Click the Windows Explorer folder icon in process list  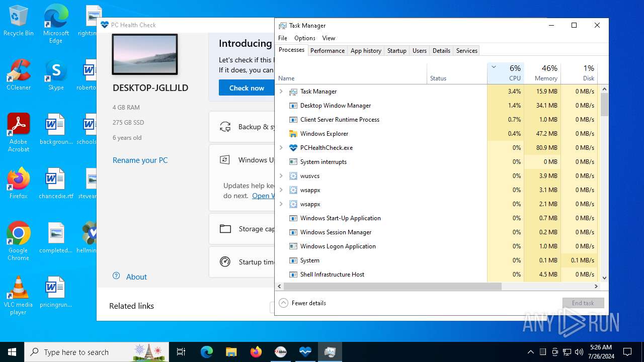[293, 134]
